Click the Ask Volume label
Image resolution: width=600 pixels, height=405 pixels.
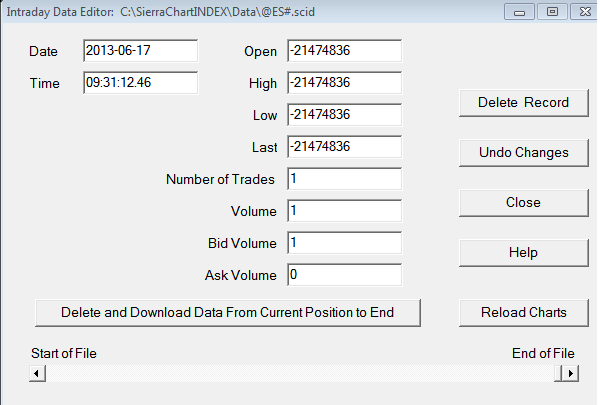pyautogui.click(x=241, y=275)
